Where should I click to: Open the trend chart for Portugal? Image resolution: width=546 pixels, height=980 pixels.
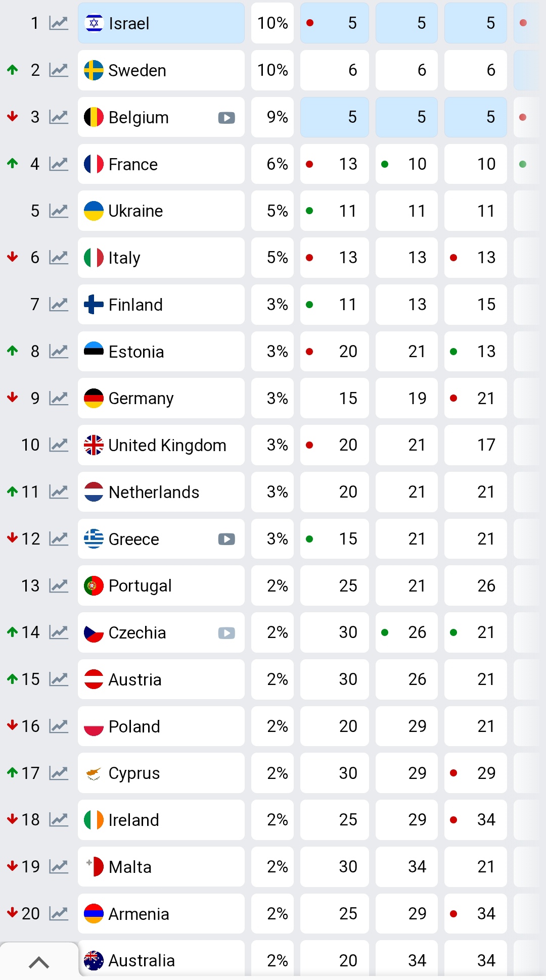58,585
